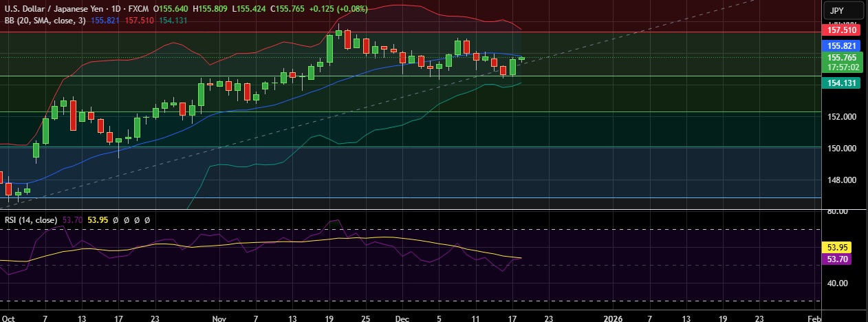
Task: Click the red 157.510 value in BB legend
Action: [x=139, y=21]
